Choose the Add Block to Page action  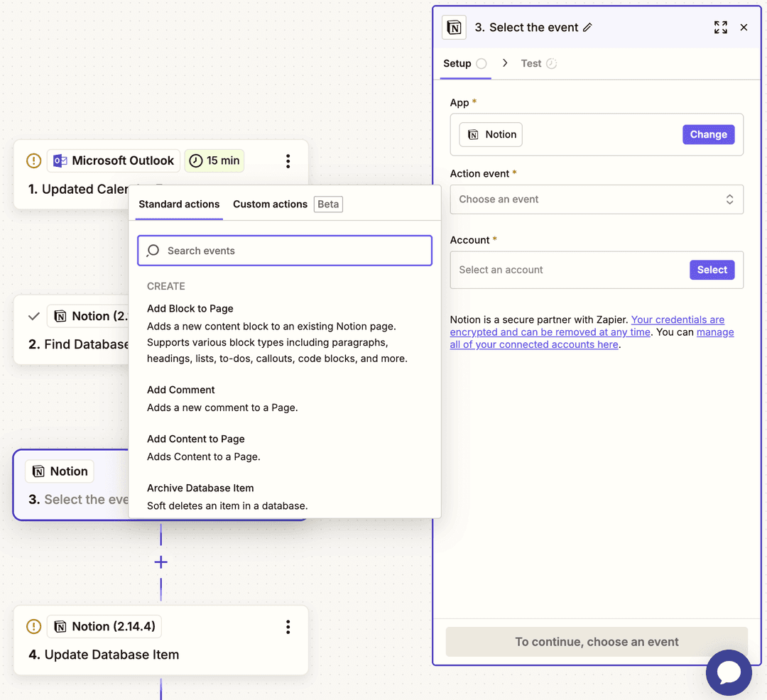point(283,334)
